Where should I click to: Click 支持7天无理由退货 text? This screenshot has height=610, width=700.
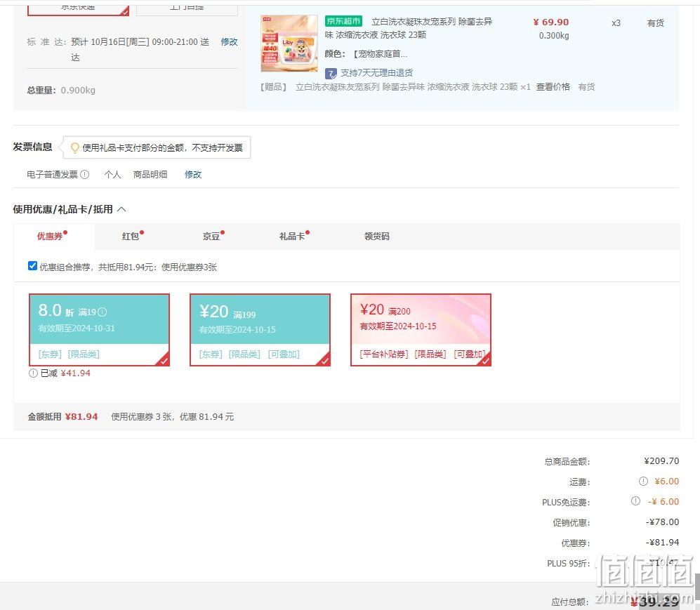coord(376,73)
